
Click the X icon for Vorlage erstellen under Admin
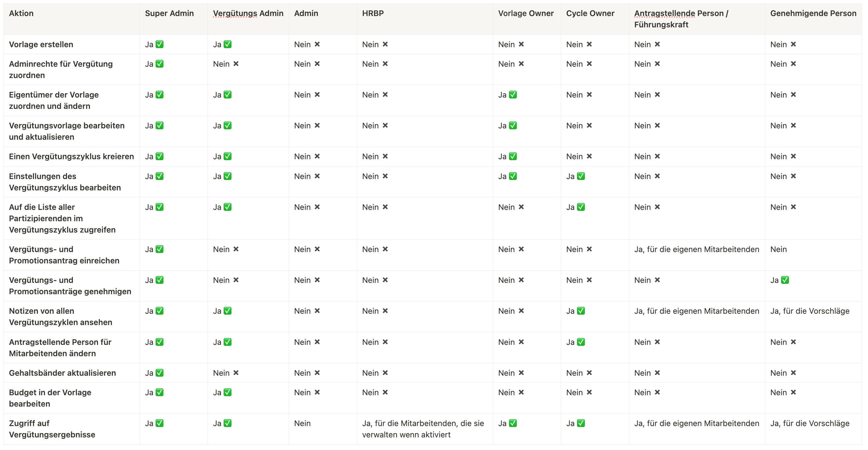317,44
